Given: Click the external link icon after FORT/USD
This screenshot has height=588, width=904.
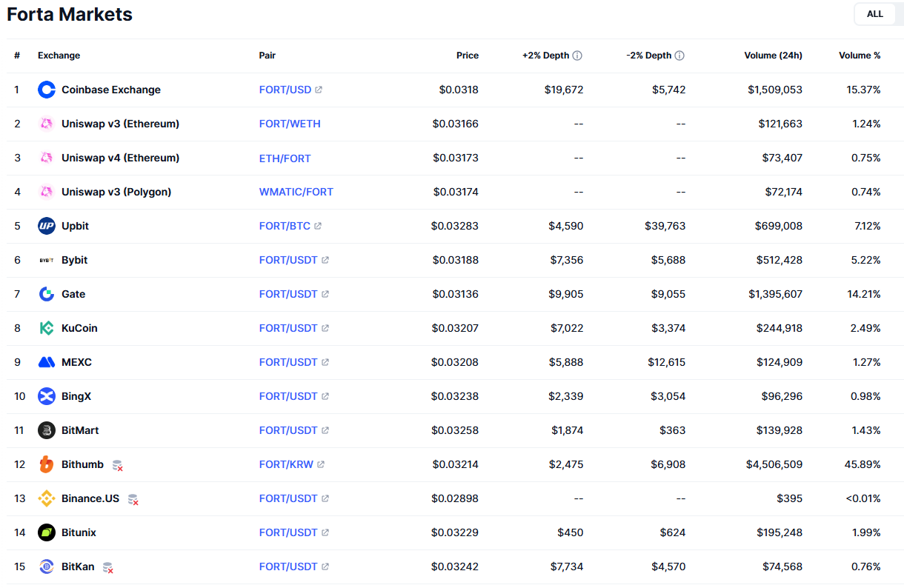Looking at the screenshot, I should [x=319, y=90].
